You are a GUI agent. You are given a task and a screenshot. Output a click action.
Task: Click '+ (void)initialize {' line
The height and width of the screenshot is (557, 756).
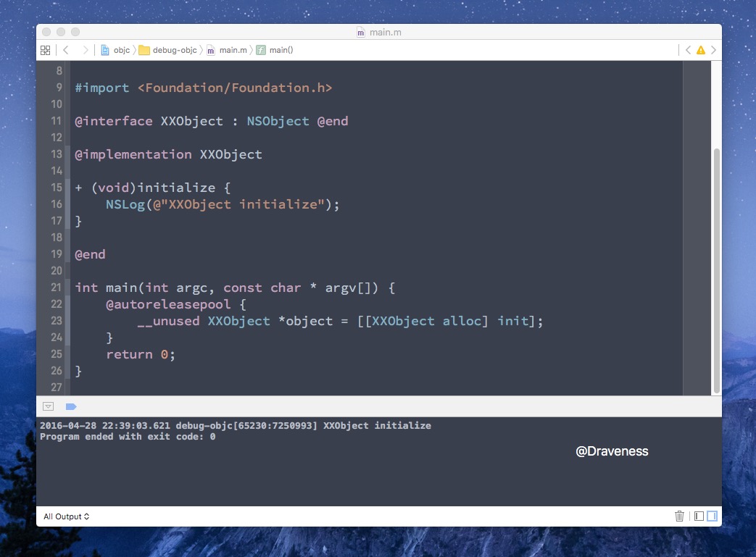[153, 188]
